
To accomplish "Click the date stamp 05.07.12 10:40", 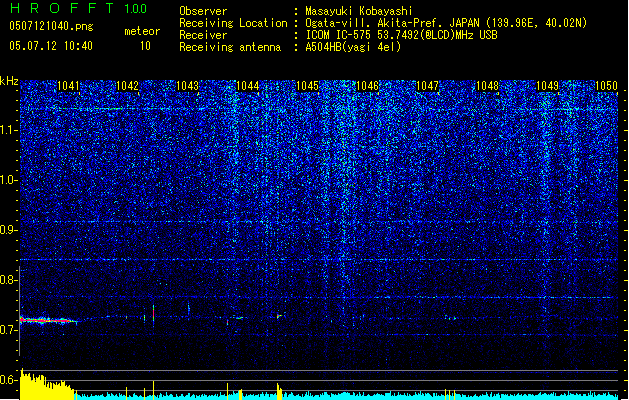I will click(x=51, y=45).
